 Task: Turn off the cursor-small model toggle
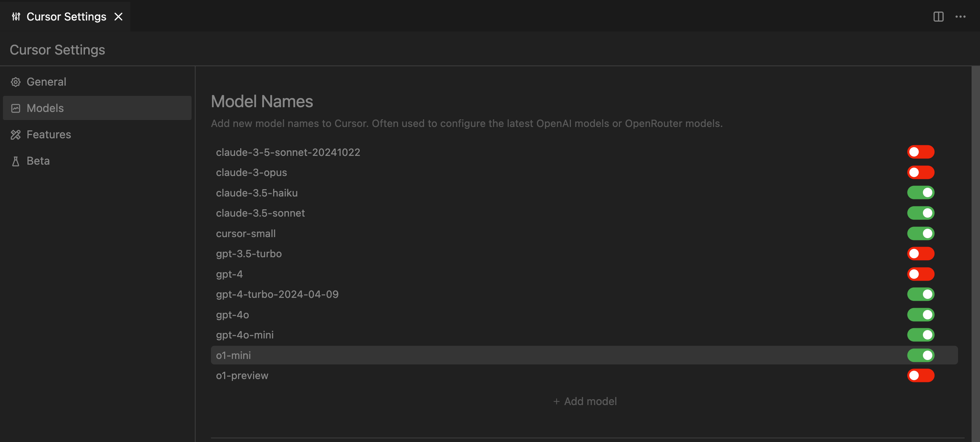[921, 233]
